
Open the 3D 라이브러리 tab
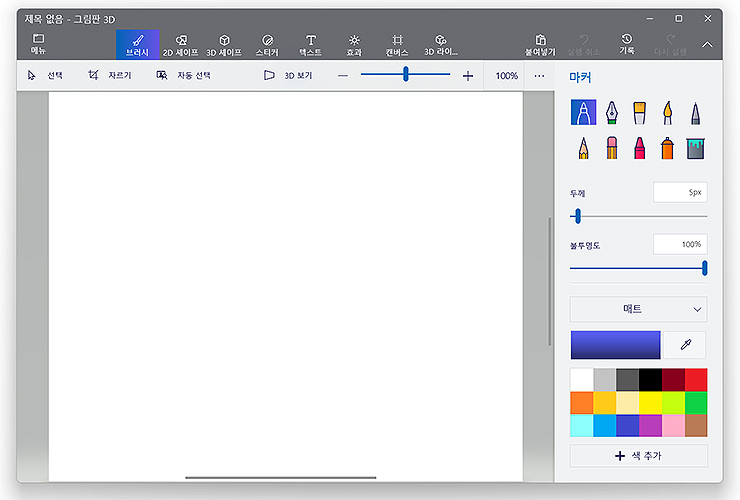pyautogui.click(x=441, y=45)
